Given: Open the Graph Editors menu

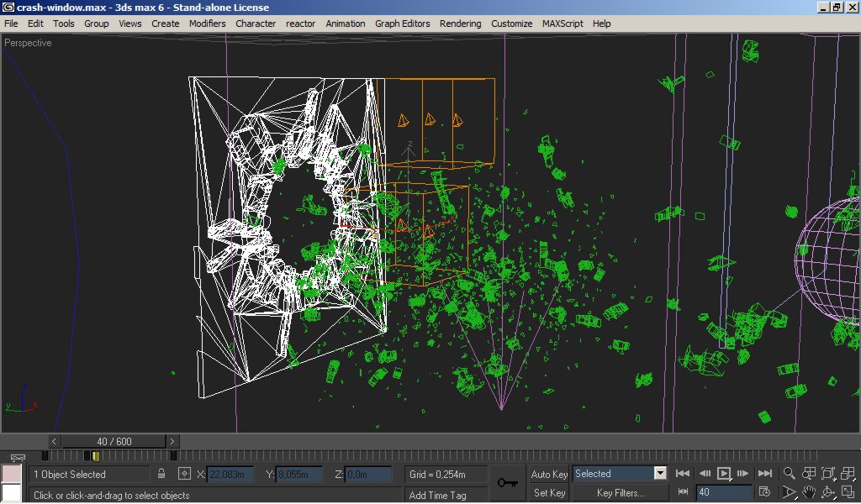Looking at the screenshot, I should click(x=402, y=24).
